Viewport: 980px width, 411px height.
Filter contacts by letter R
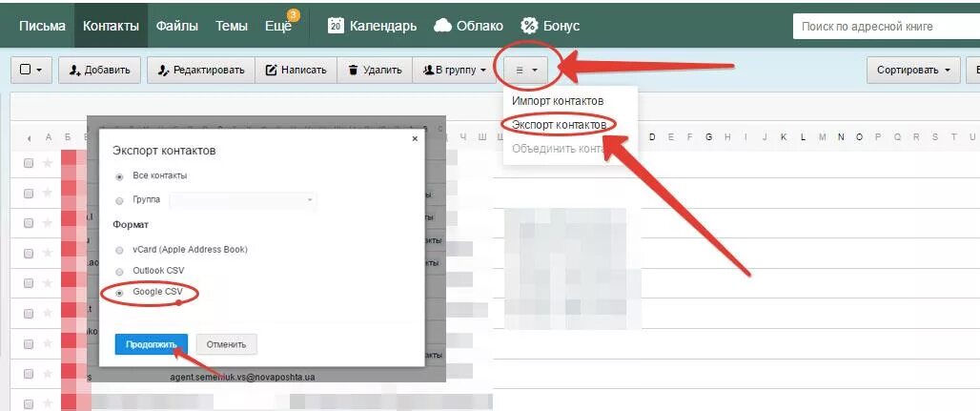pos(916,137)
